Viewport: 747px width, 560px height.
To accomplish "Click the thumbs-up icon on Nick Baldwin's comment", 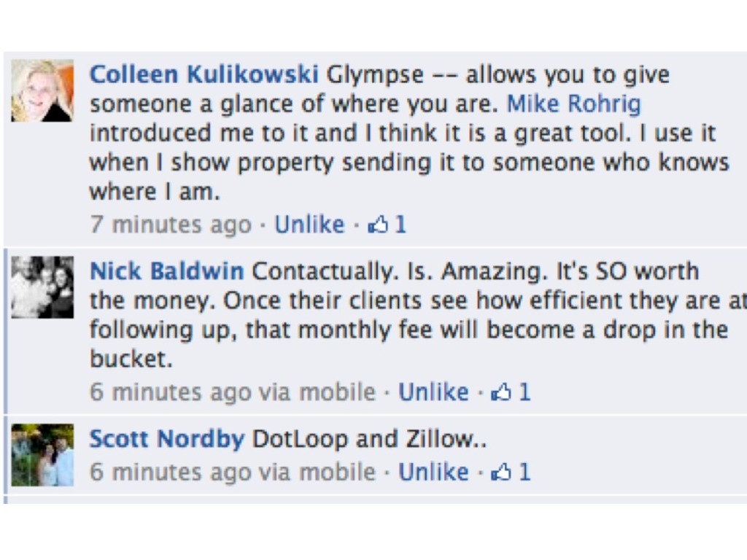I will click(x=501, y=393).
